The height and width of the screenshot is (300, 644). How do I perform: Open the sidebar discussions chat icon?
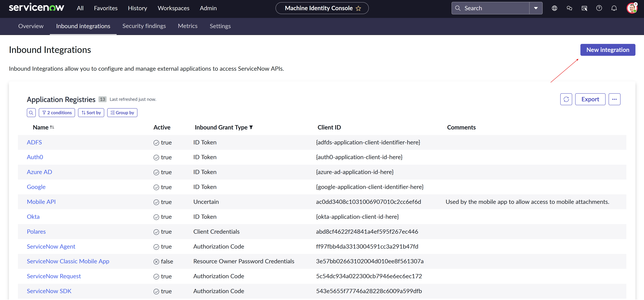569,8
